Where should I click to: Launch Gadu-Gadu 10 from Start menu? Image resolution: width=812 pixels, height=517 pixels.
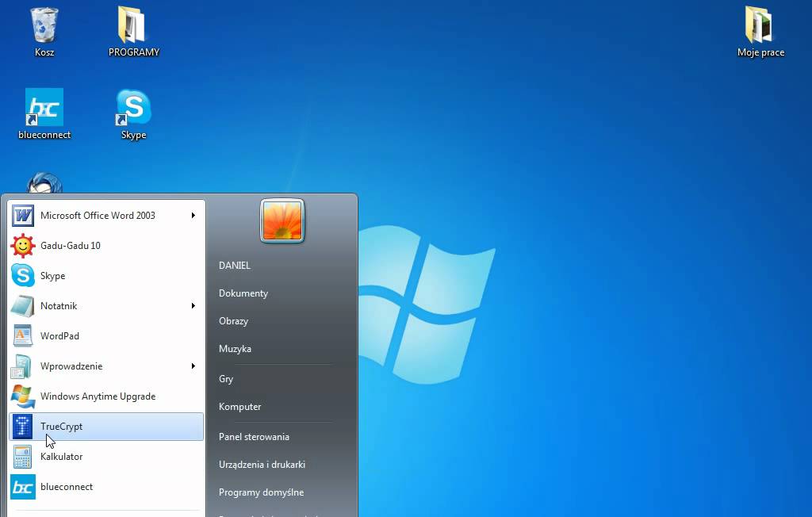(x=106, y=246)
